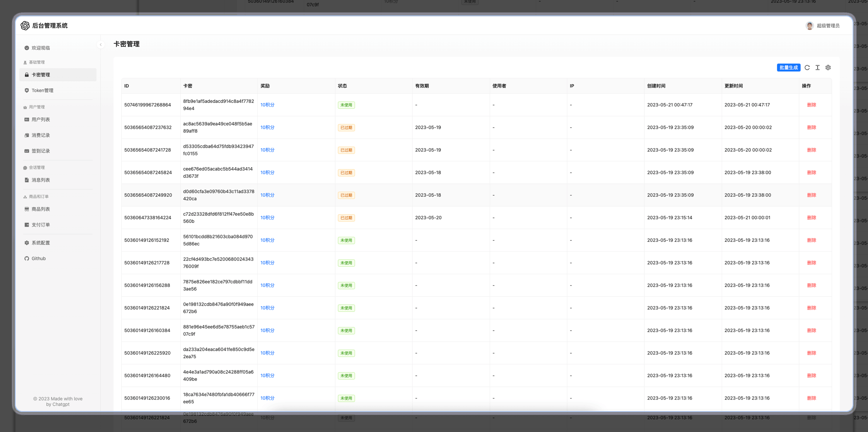Click 批量生成 button
Screen dimensions: 868x432
coord(788,68)
